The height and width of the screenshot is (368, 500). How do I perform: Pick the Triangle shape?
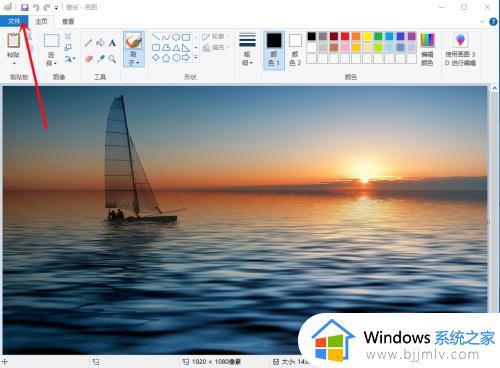(x=176, y=47)
